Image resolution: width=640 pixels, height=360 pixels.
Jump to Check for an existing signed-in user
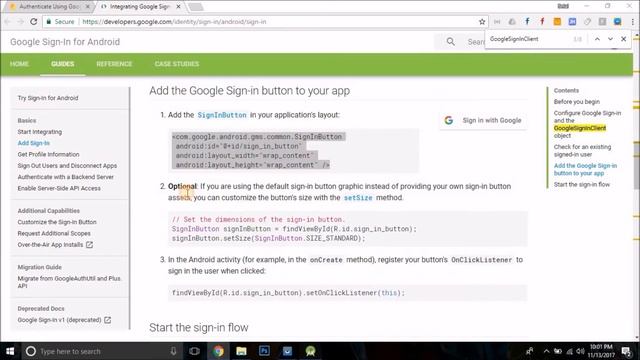click(x=582, y=151)
